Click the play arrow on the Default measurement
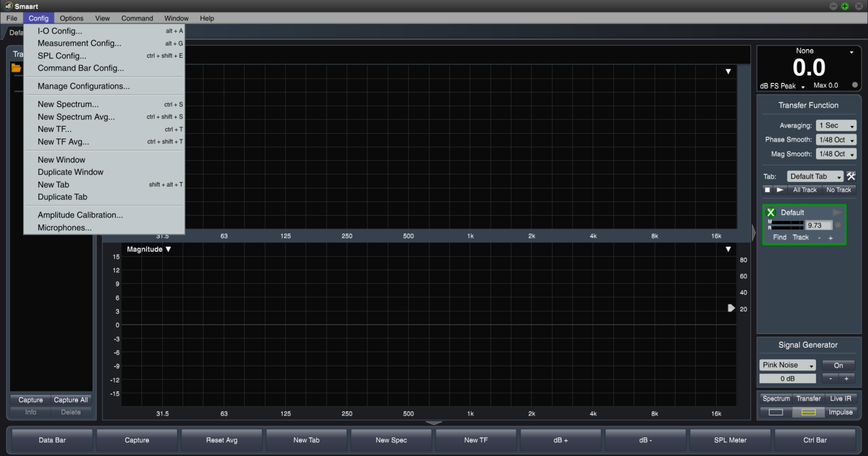The width and height of the screenshot is (868, 456). click(837, 212)
